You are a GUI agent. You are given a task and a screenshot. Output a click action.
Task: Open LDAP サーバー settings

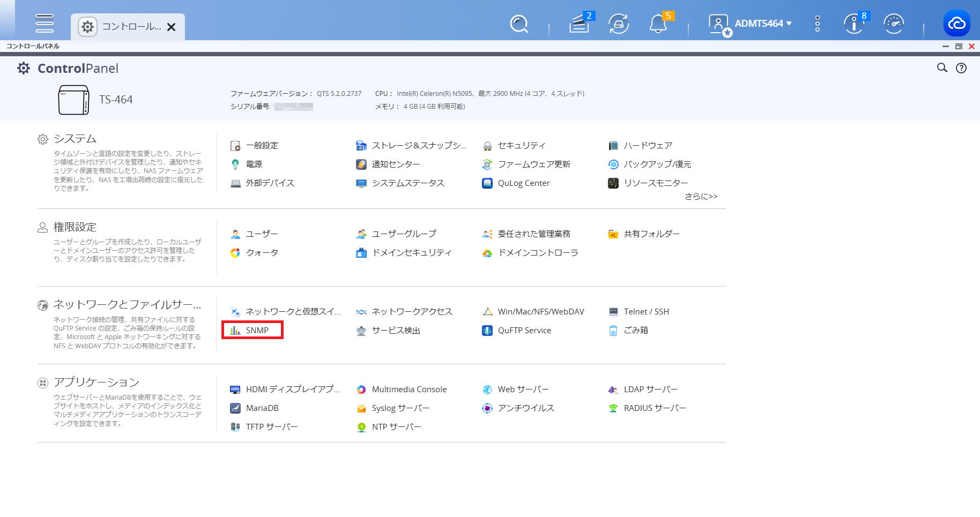[x=643, y=389]
